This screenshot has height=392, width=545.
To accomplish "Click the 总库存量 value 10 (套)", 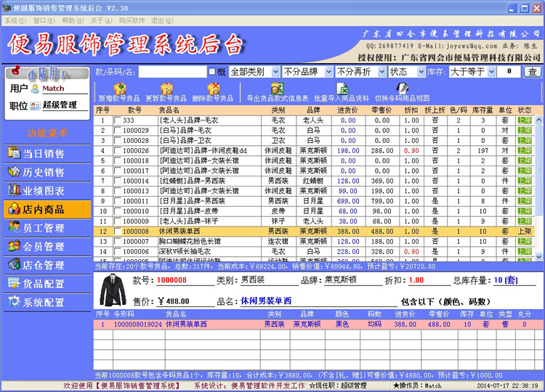I will 506,280.
